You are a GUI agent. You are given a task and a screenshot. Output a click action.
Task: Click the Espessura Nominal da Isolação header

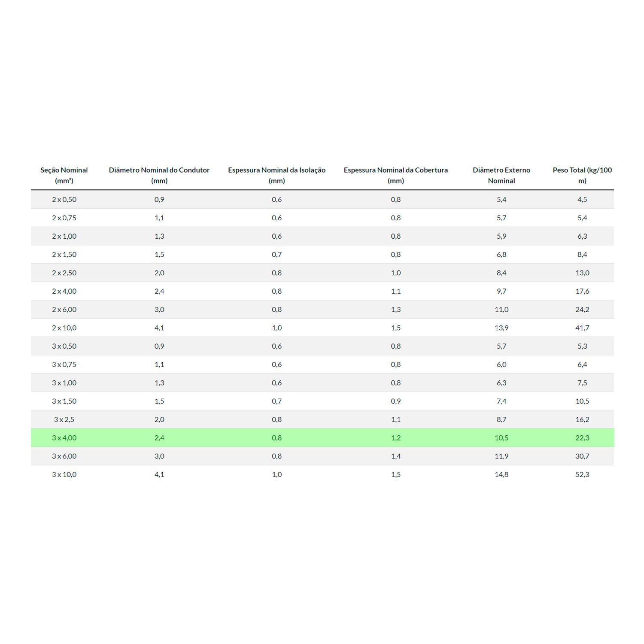(276, 175)
